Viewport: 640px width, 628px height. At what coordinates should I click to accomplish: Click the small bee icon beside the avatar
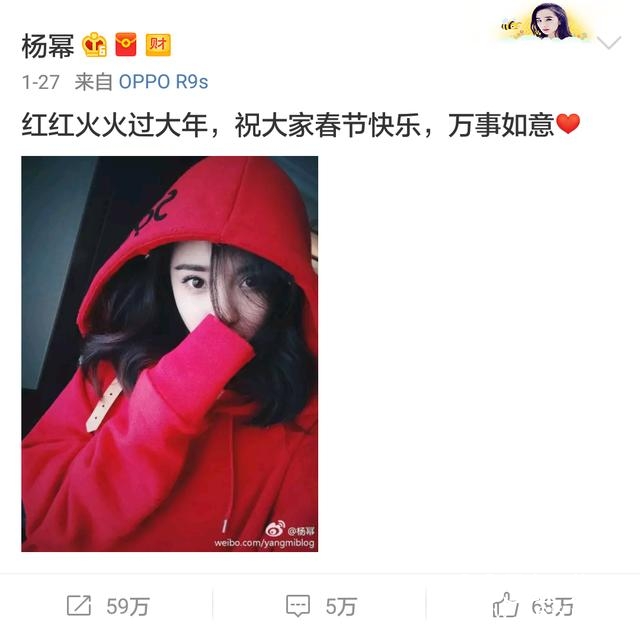[x=510, y=25]
